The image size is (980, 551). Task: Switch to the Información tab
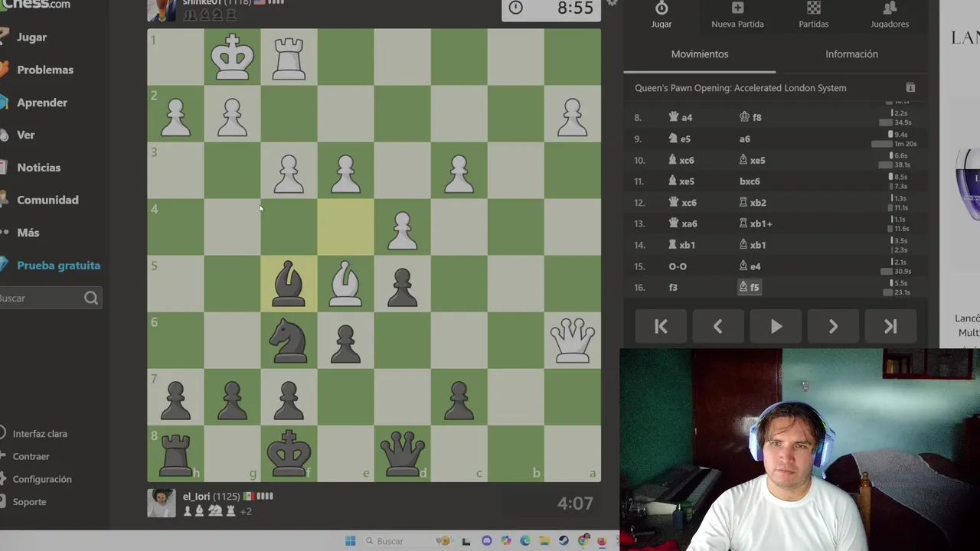coord(851,54)
